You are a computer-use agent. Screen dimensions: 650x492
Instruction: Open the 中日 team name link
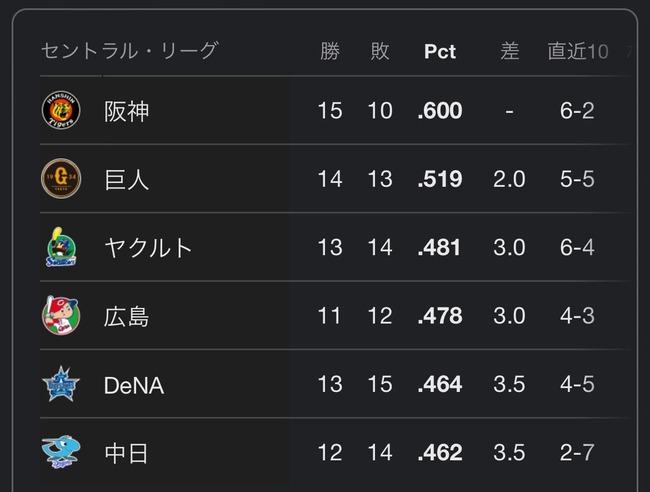127,454
